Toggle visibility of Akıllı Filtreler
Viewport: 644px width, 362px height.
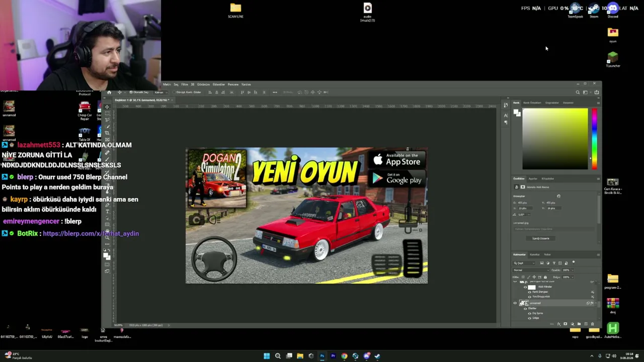[526, 287]
